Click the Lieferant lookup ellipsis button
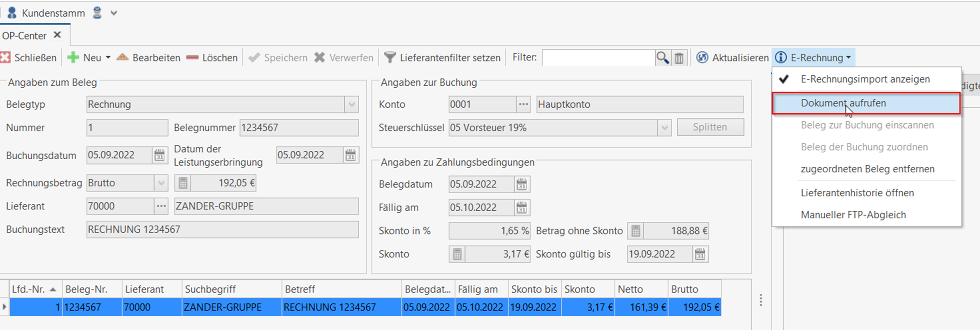 click(161, 206)
